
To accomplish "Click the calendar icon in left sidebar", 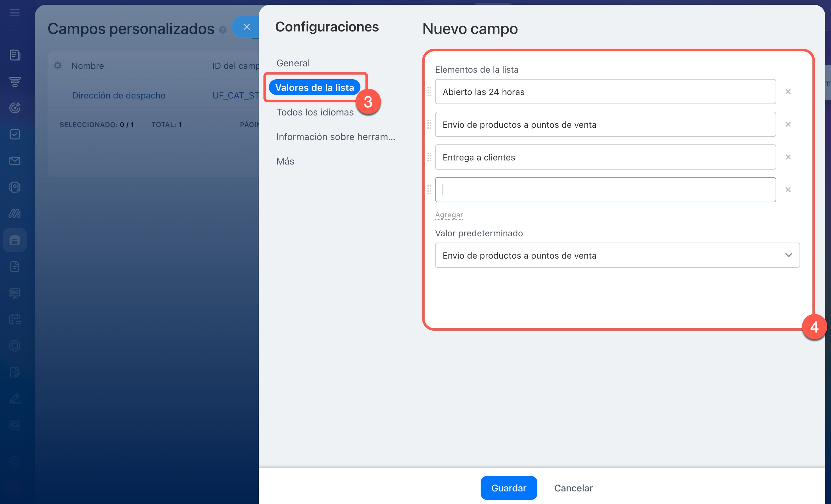I will (x=15, y=319).
